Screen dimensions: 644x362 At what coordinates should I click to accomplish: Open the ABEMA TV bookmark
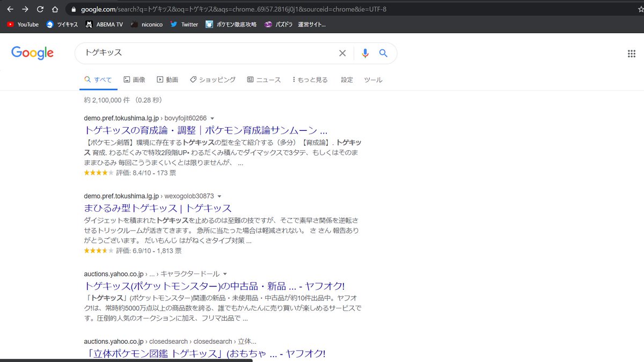(104, 24)
